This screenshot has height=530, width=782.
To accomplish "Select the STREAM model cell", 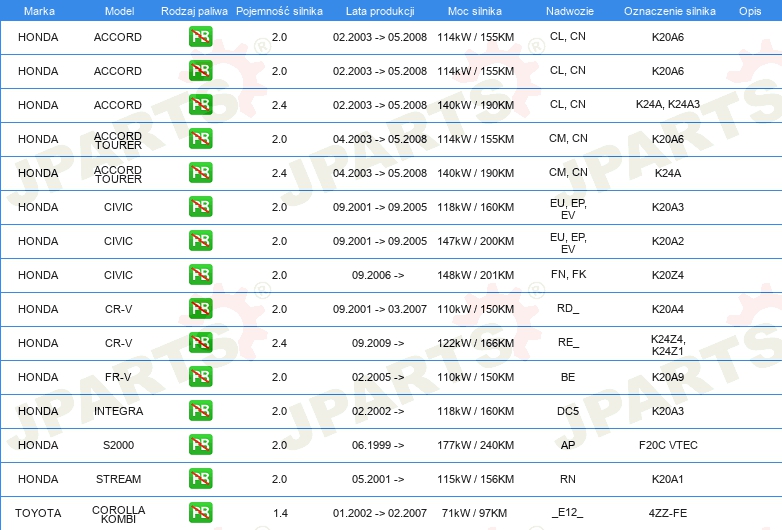I will (118, 479).
